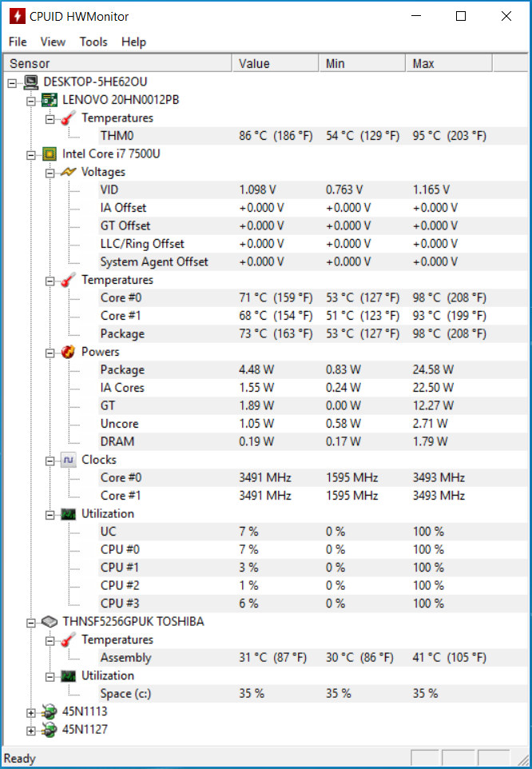Open the File menu

[x=18, y=42]
